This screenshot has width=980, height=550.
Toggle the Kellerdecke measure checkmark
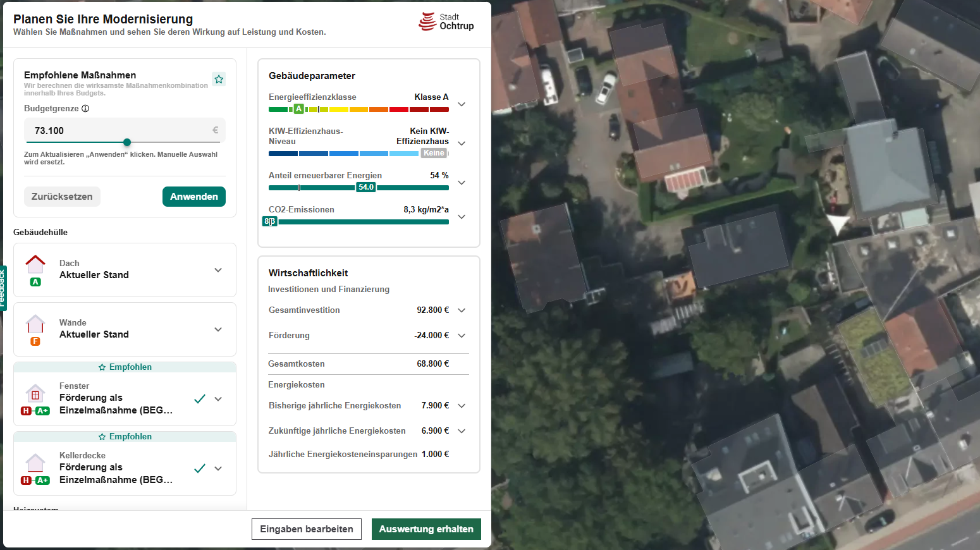[200, 468]
